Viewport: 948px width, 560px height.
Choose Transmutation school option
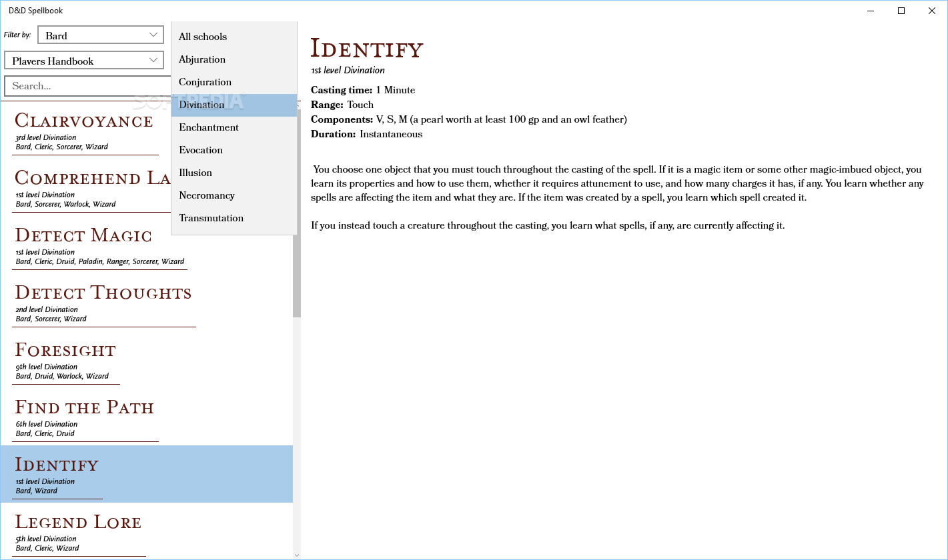click(x=234, y=218)
